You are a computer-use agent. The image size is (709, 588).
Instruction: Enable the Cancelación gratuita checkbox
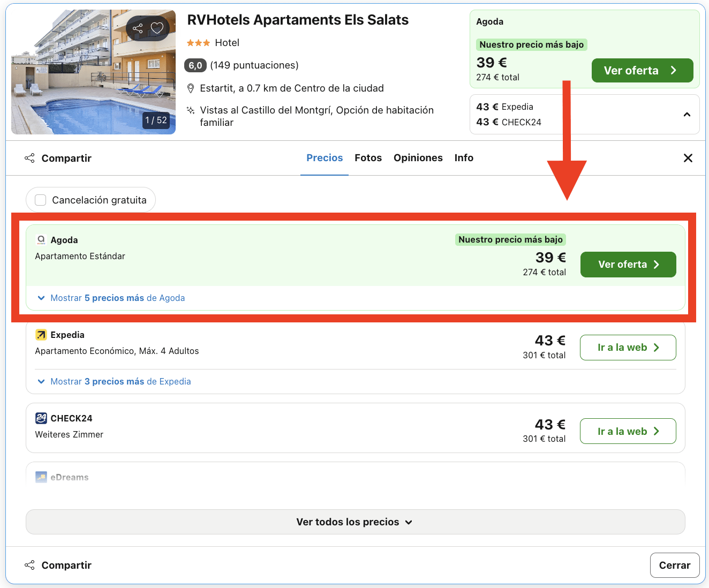[41, 200]
